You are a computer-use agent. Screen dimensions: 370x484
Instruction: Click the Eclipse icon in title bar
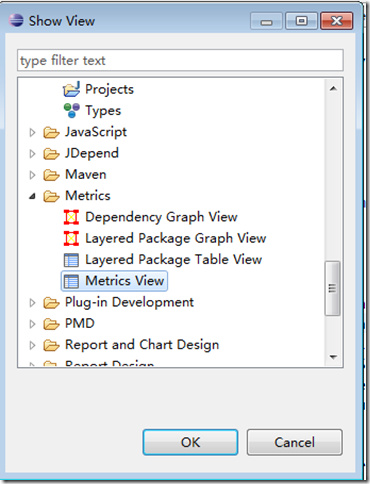(16, 21)
